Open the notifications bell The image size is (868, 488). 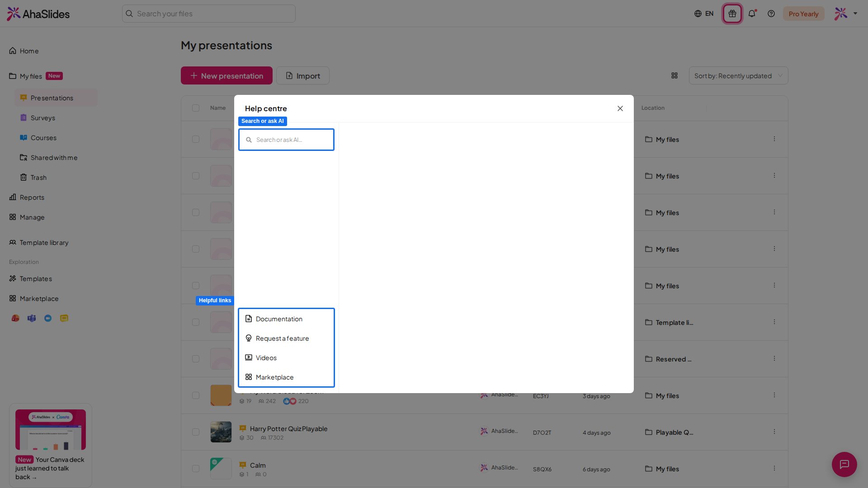[x=752, y=14]
